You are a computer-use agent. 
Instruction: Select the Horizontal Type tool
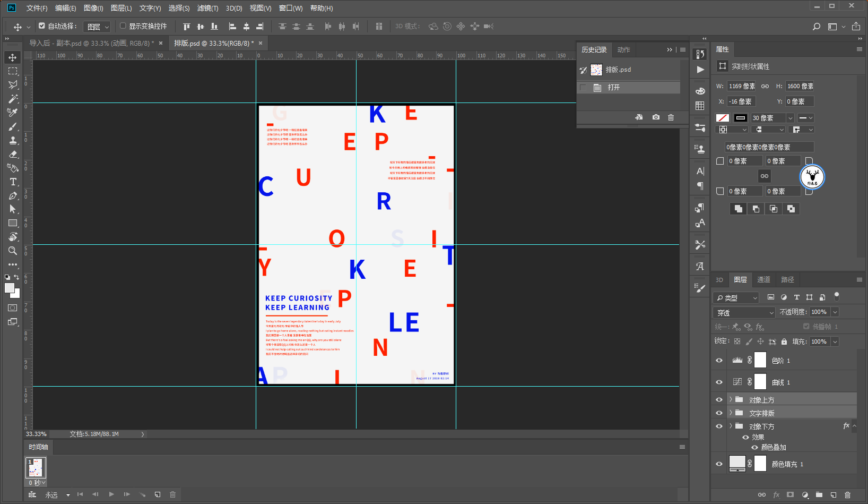(13, 182)
